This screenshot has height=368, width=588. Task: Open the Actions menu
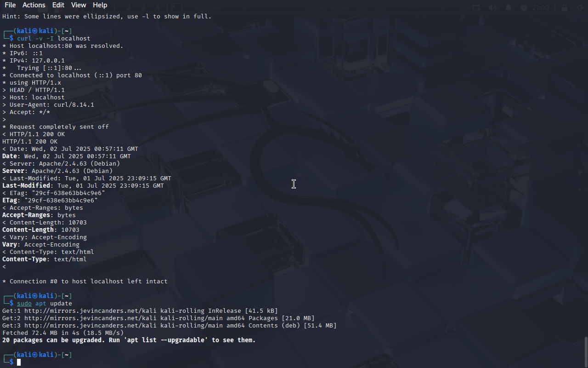[34, 5]
